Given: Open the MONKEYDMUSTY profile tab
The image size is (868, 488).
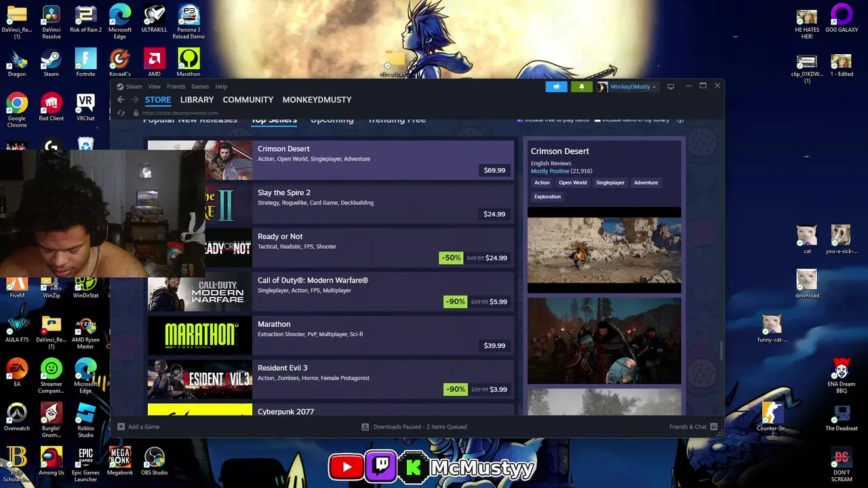Looking at the screenshot, I should point(317,100).
